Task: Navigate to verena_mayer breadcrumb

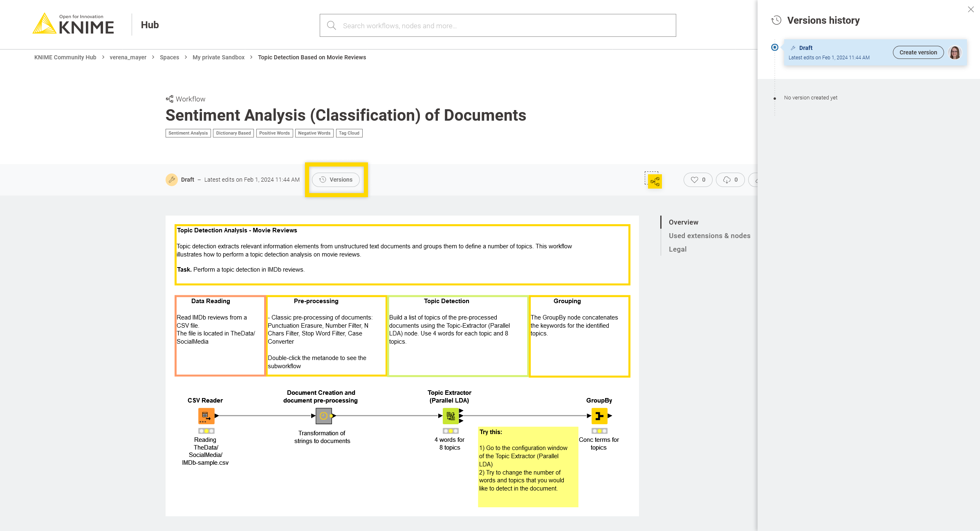Action: (128, 57)
